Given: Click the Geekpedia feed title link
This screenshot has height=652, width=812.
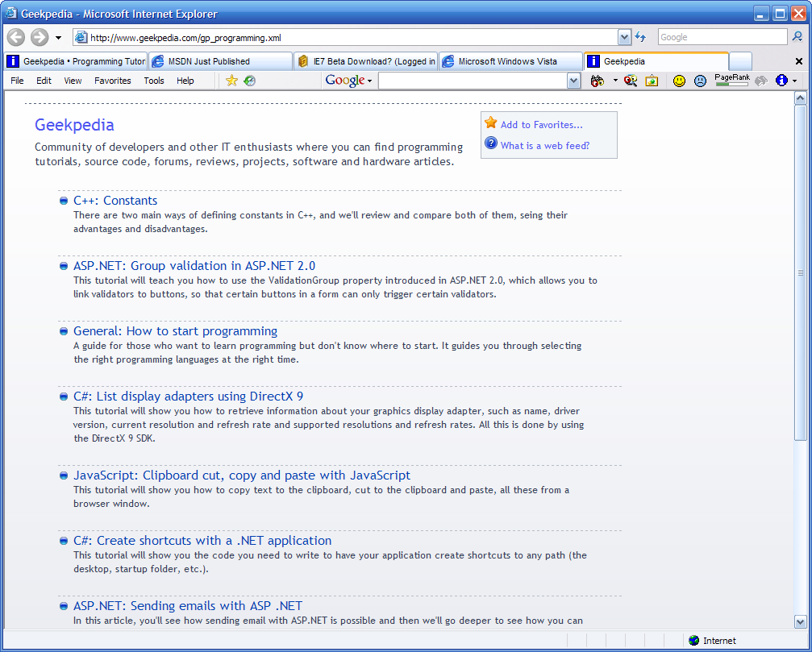Looking at the screenshot, I should click(74, 125).
